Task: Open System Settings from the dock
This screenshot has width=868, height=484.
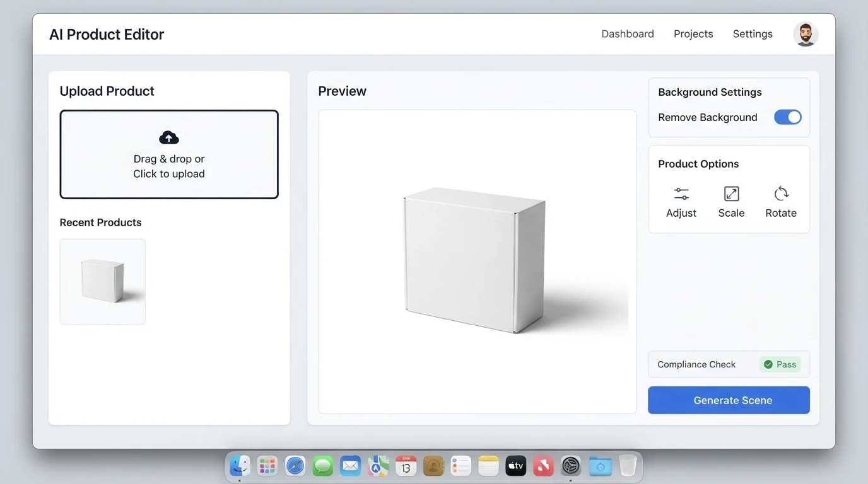Action: point(571,466)
